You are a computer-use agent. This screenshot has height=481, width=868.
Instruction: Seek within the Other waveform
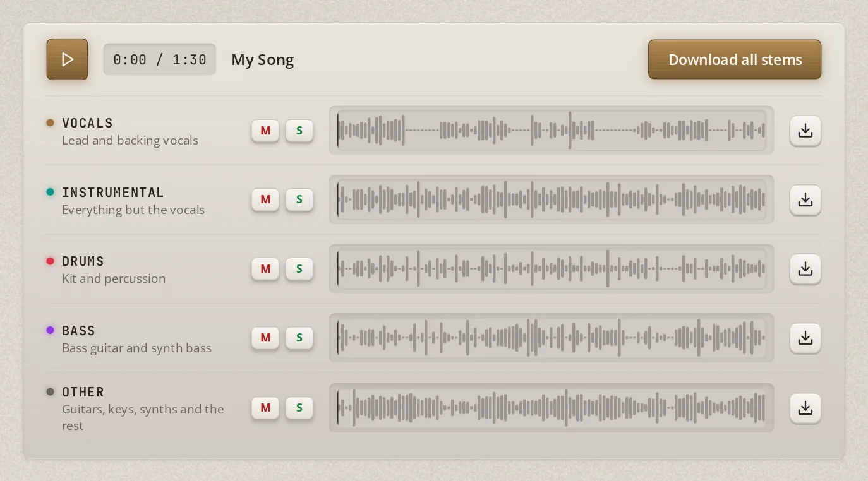pyautogui.click(x=552, y=408)
